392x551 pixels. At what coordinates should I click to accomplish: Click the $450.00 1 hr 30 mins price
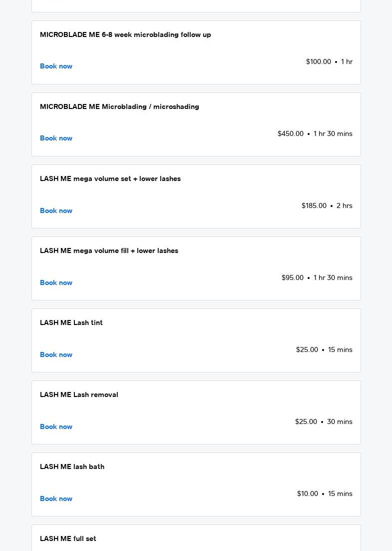(315, 133)
